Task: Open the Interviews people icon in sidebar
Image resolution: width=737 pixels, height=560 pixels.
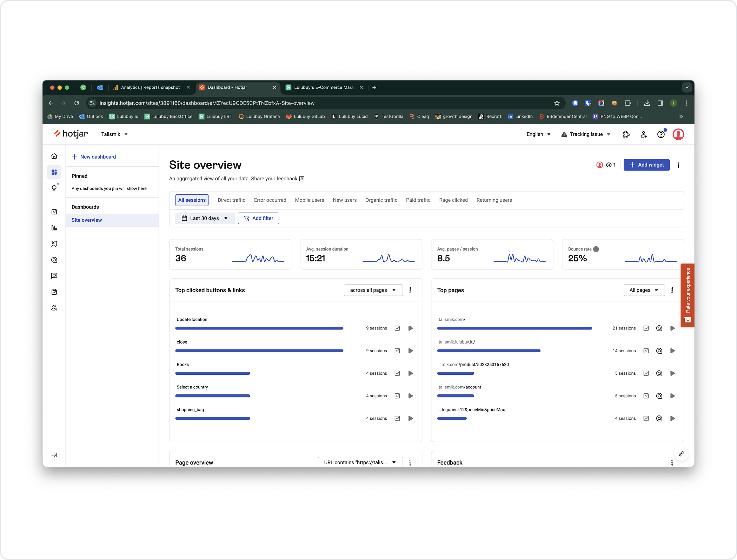Action: (54, 308)
